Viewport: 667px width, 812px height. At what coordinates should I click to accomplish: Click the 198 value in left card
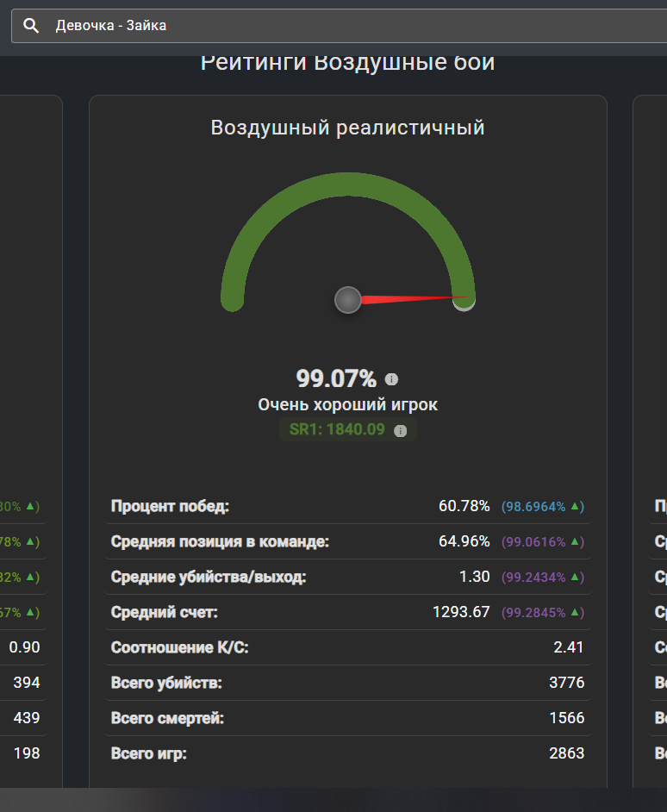tap(27, 753)
